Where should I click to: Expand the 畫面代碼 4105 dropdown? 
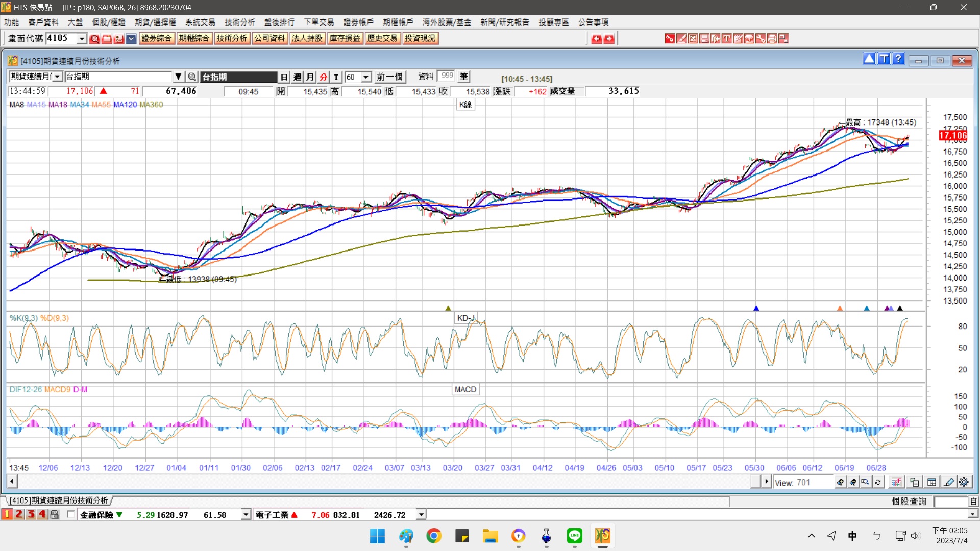pyautogui.click(x=82, y=39)
